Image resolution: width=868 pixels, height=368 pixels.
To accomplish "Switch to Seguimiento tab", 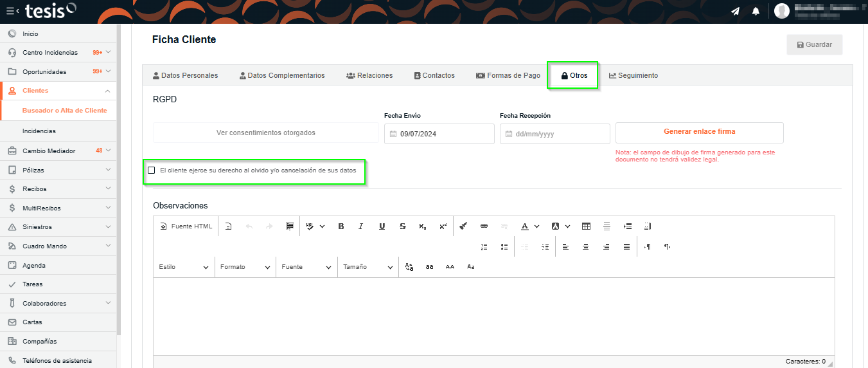I will (x=633, y=75).
